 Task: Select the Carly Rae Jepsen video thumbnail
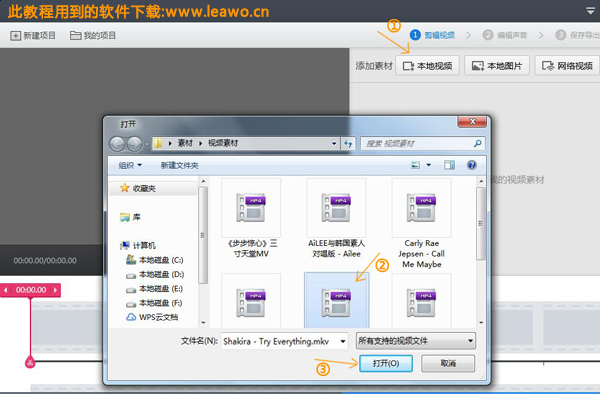click(x=421, y=208)
